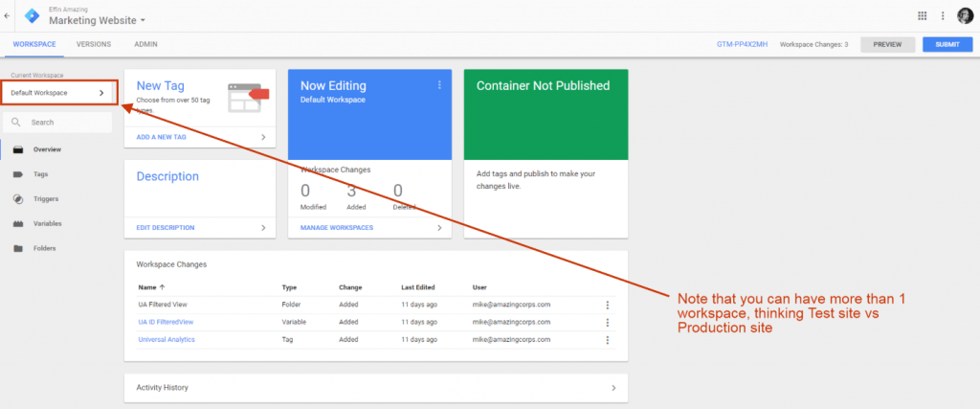
Task: Open the Marketing Website container dropdown
Action: click(97, 21)
